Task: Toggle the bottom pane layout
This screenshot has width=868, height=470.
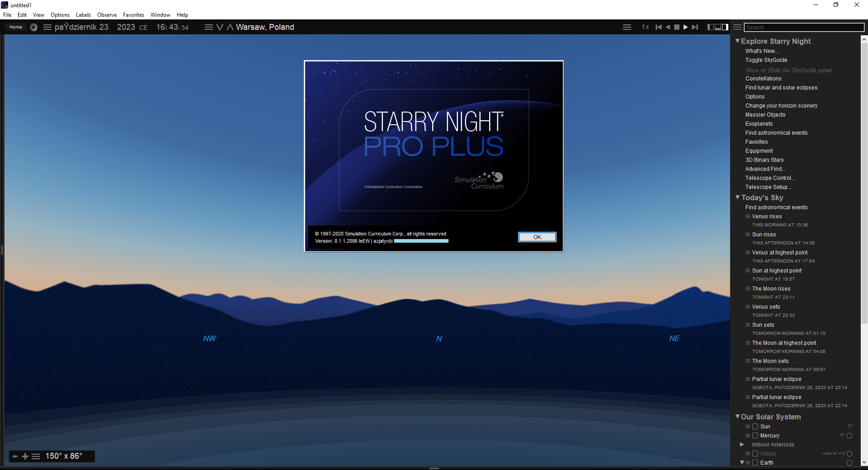Action: point(718,27)
